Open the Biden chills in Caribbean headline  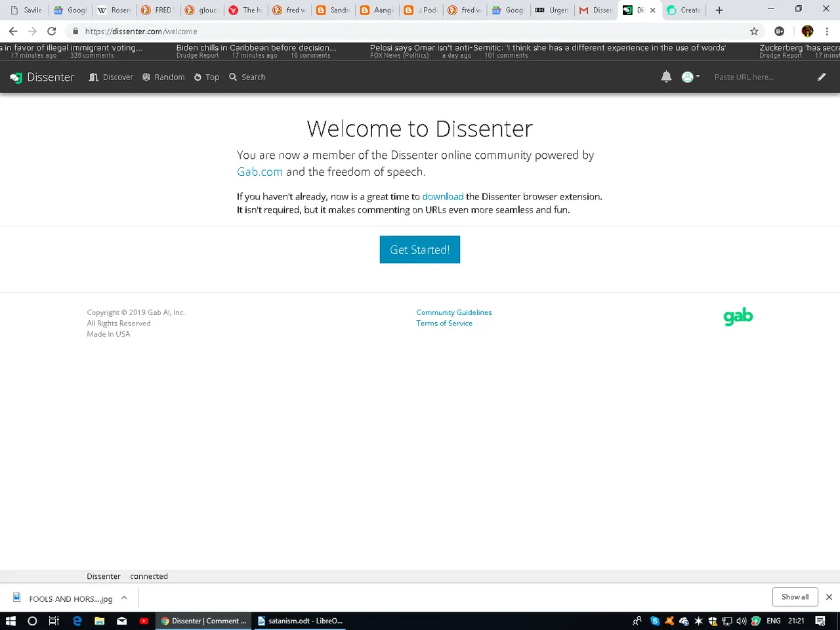256,48
